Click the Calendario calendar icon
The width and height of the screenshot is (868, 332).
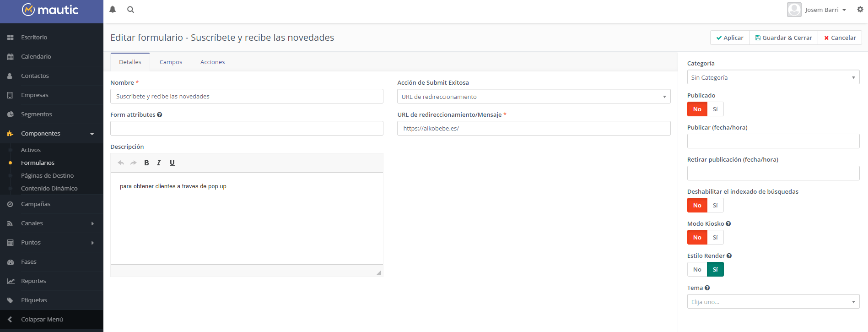[10, 57]
